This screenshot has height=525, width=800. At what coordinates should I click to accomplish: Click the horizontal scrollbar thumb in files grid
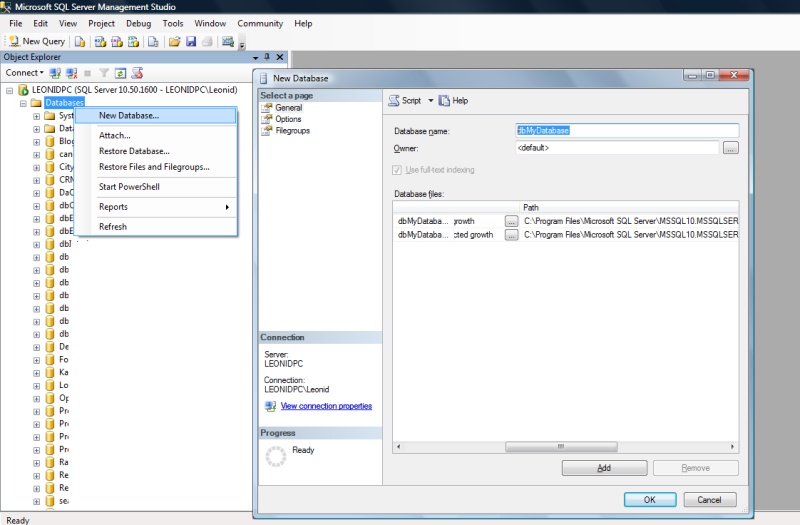561,447
